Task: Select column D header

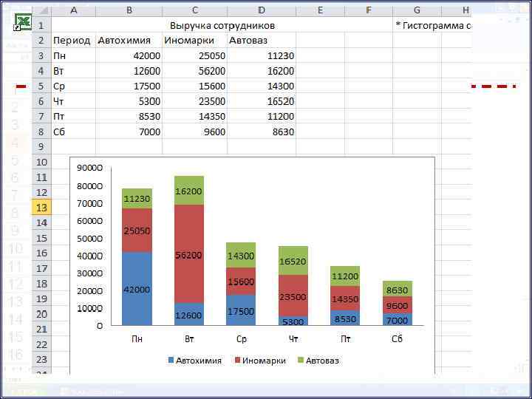Action: [262, 11]
